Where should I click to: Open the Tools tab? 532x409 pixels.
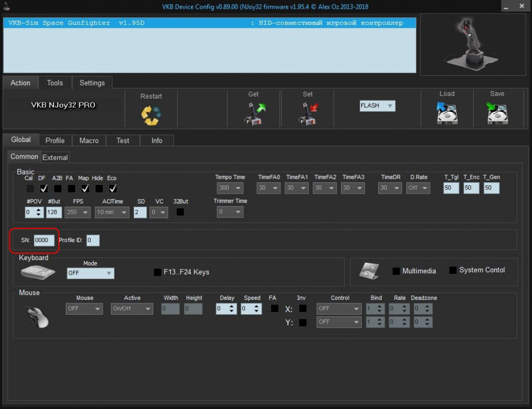[x=55, y=83]
